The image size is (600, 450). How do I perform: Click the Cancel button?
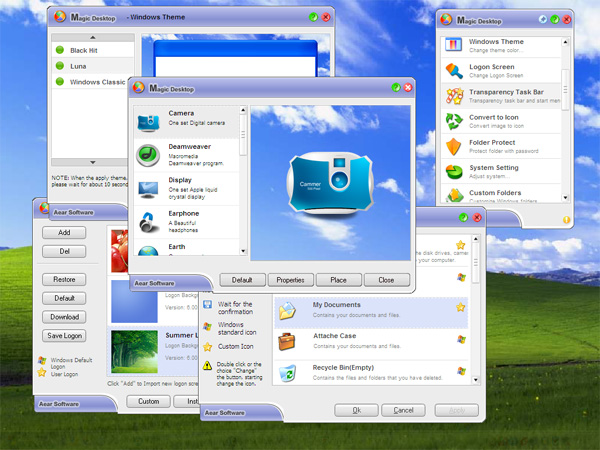click(403, 410)
